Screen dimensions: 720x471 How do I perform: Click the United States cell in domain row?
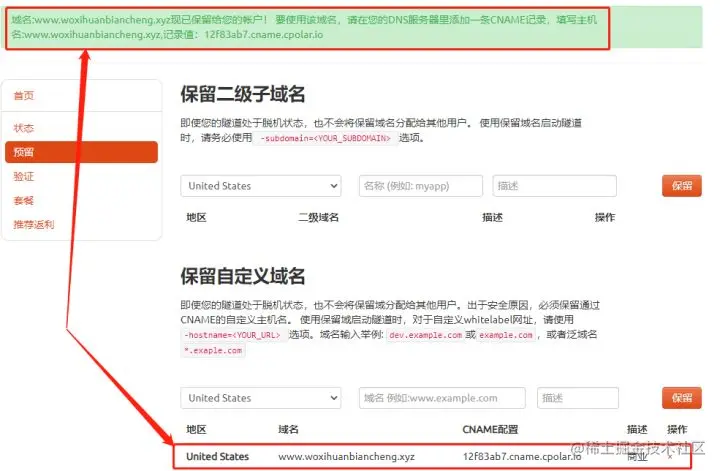coord(218,457)
